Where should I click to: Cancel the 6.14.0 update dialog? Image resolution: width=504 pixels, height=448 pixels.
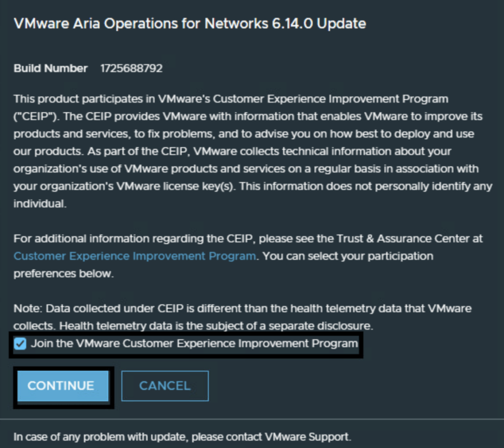[x=165, y=385]
